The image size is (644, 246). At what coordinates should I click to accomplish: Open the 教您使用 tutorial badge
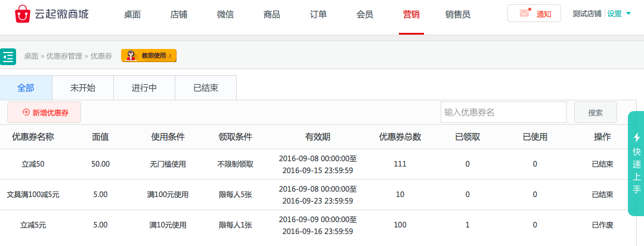(x=148, y=56)
